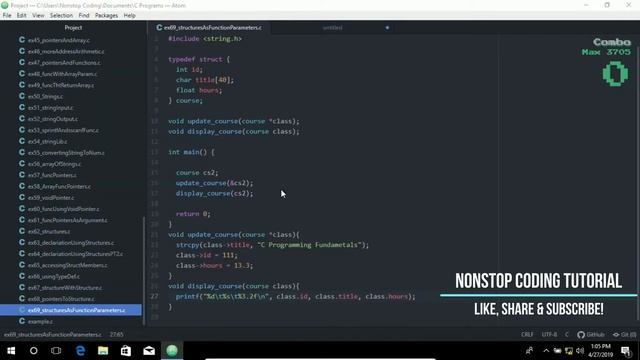This screenshot has width=640, height=360.
Task: Open ex66_usingTypeDef.c file
Action: (54, 276)
